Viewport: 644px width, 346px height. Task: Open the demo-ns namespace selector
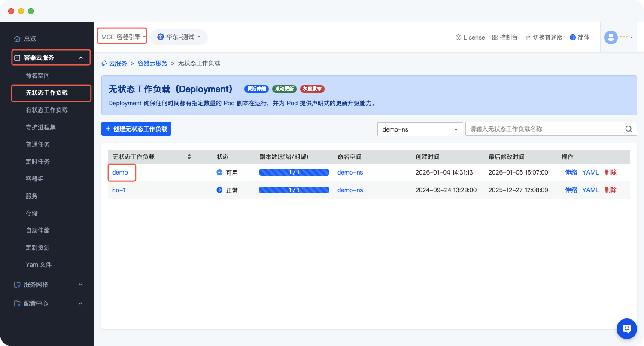420,129
